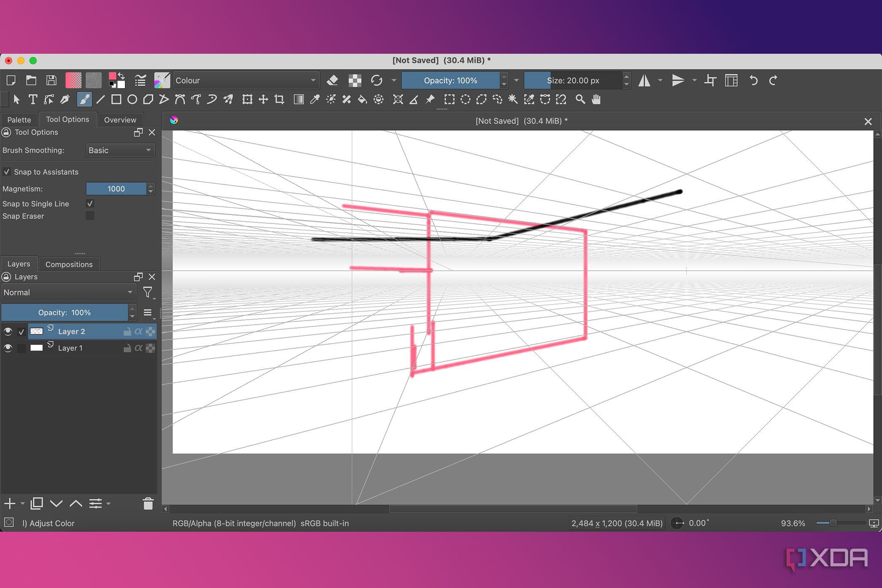Viewport: 882px width, 588px height.
Task: Click the horizontal canvas scrollbar
Action: [x=513, y=509]
